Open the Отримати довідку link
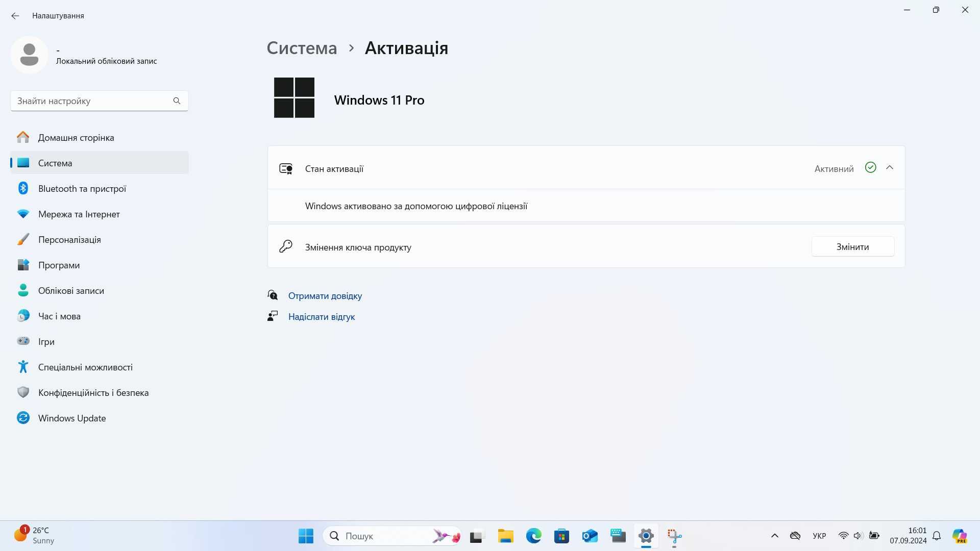 pyautogui.click(x=325, y=295)
